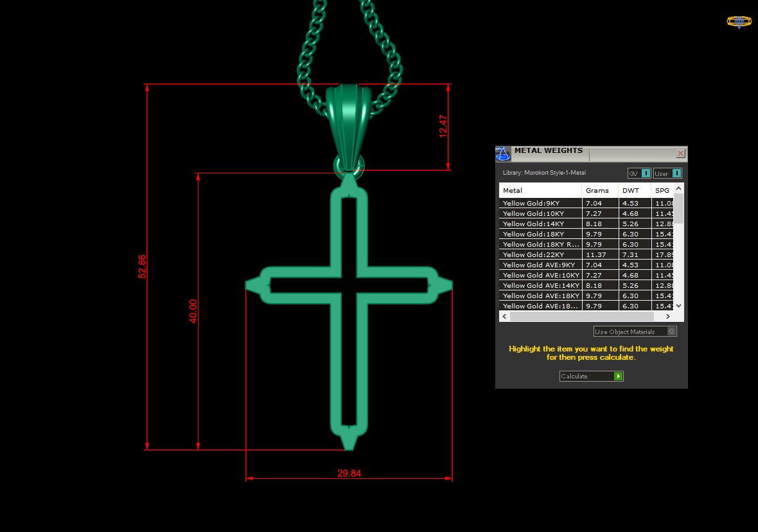Click the Grams column header
Image resolution: width=758 pixels, height=532 pixels.
[600, 190]
